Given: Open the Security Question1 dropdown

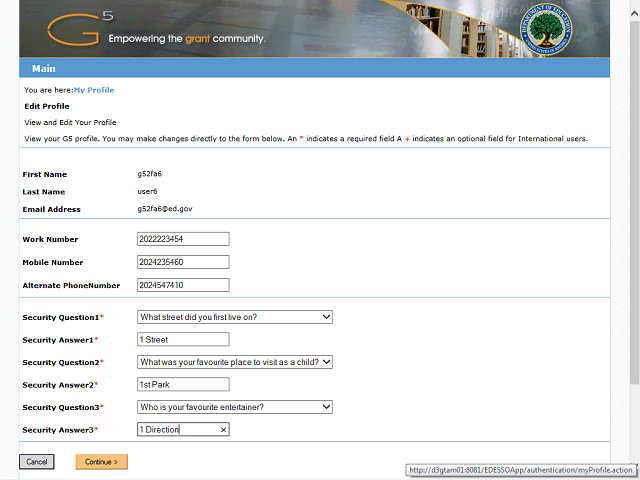Looking at the screenshot, I should (x=234, y=317).
